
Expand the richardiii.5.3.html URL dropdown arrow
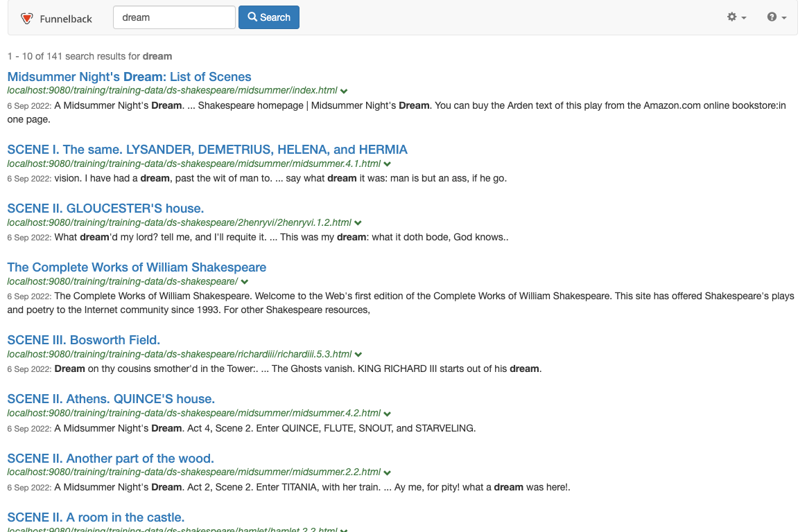point(358,355)
